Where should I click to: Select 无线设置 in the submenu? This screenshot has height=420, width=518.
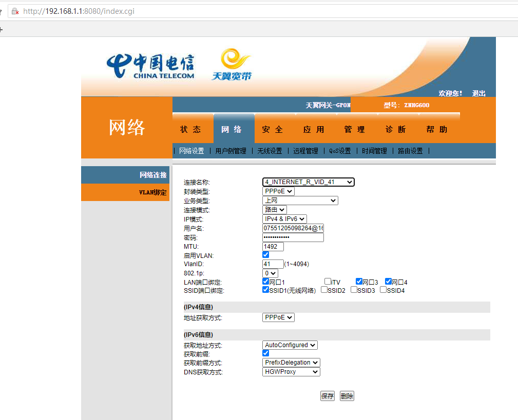click(x=270, y=151)
